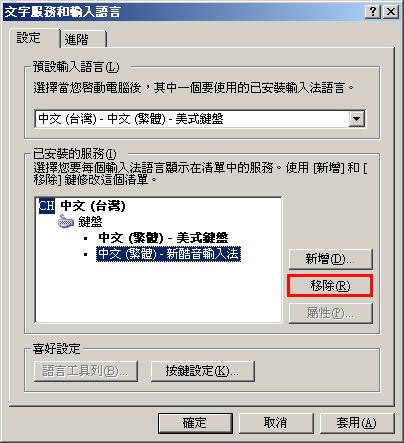This screenshot has width=404, height=443.
Task: Switch to the 進階 tab
Action: click(83, 39)
